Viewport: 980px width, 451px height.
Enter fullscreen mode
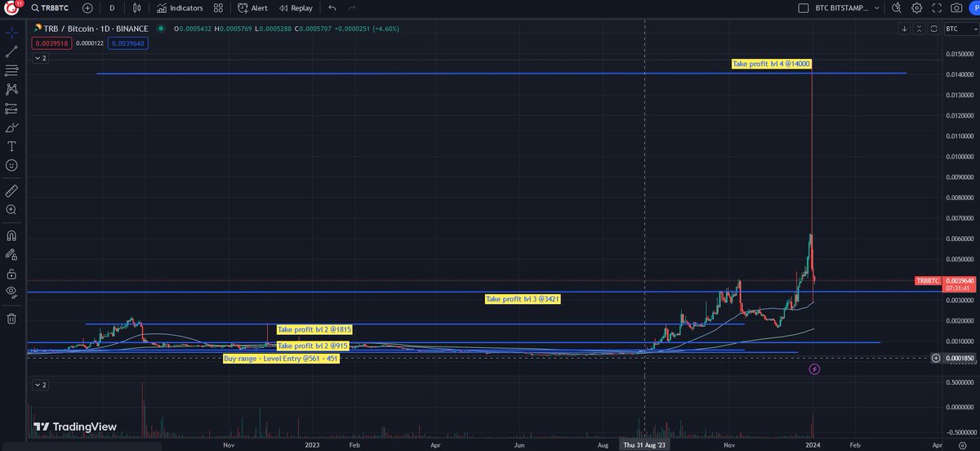click(x=936, y=7)
